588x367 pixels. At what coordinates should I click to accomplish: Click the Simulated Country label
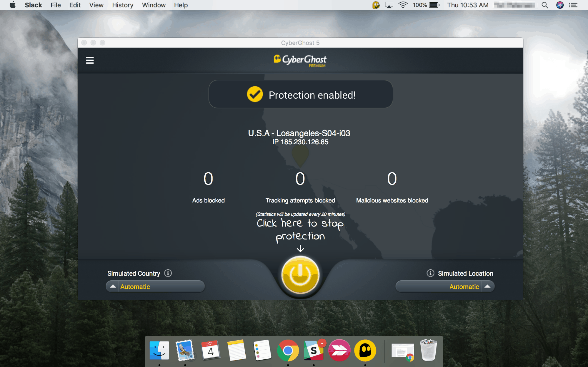pyautogui.click(x=134, y=274)
